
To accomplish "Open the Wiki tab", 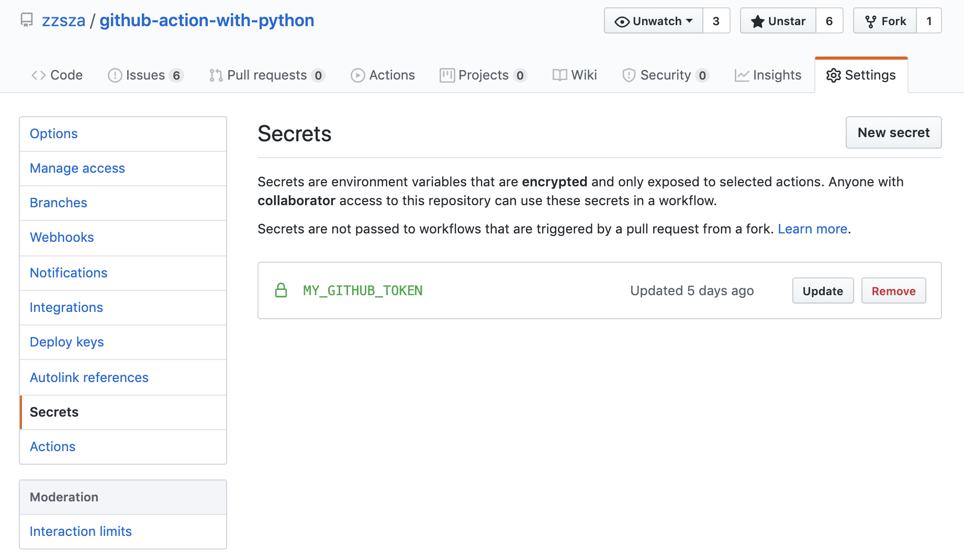I will (x=575, y=75).
